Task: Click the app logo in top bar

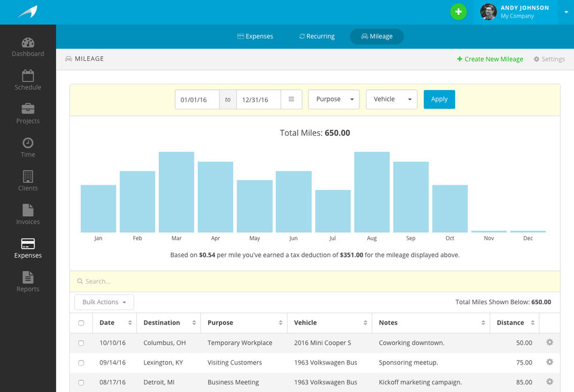Action: (28, 12)
